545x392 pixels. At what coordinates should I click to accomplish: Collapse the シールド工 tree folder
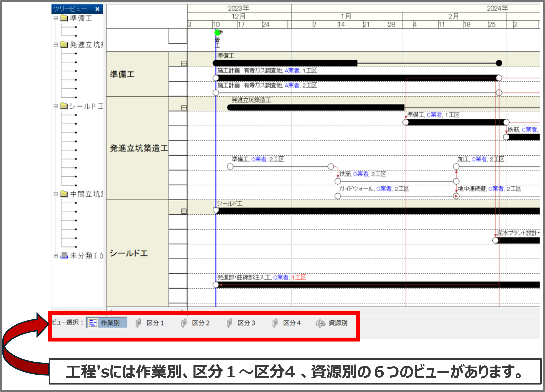point(56,106)
